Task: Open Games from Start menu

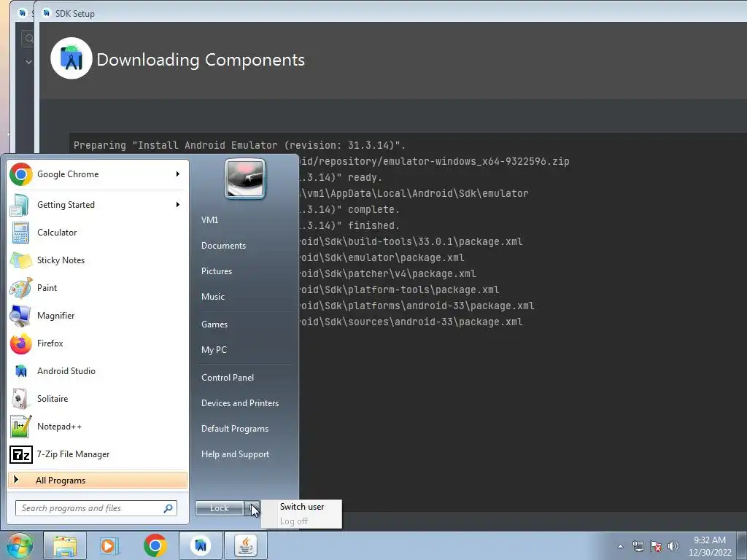Action: [214, 324]
